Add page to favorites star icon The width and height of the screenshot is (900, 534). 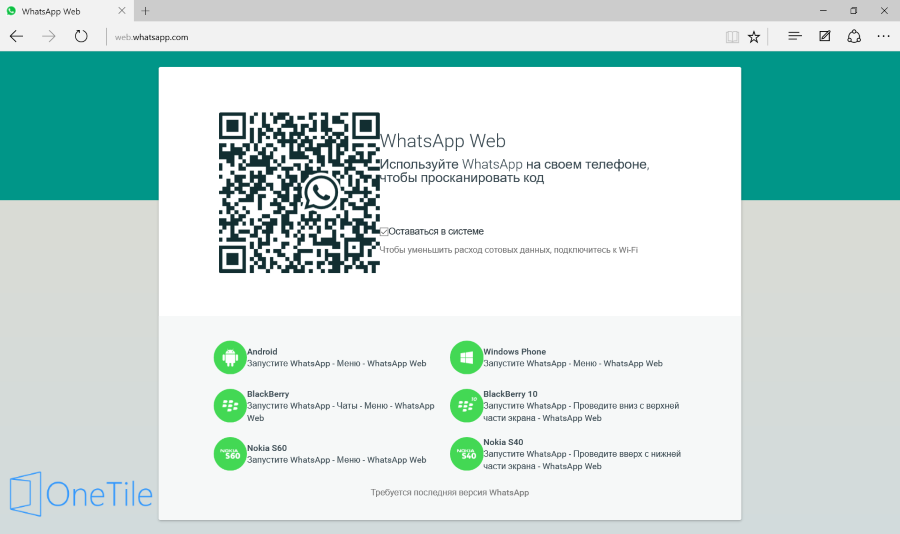754,37
